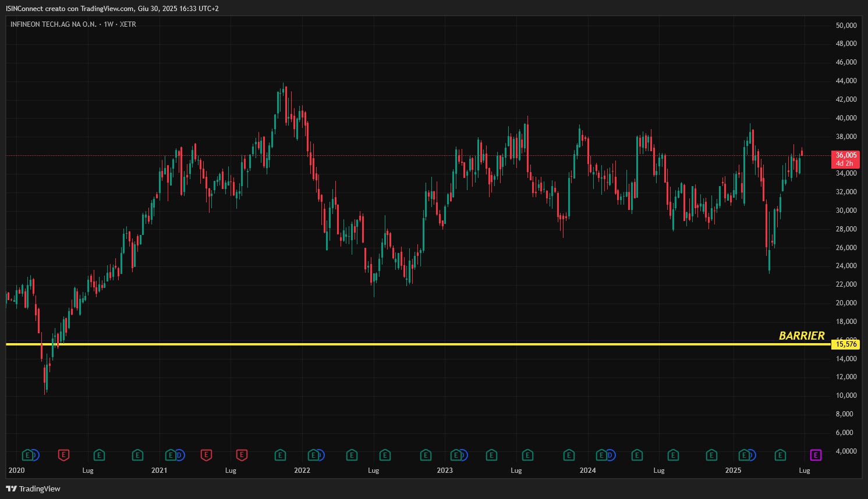Select the 2023 time axis label
The width and height of the screenshot is (868, 499).
pos(445,471)
